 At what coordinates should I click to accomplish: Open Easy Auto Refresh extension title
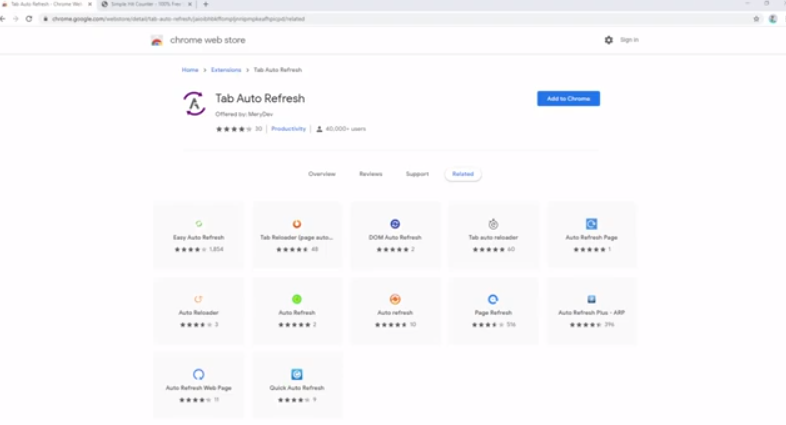pyautogui.click(x=199, y=238)
